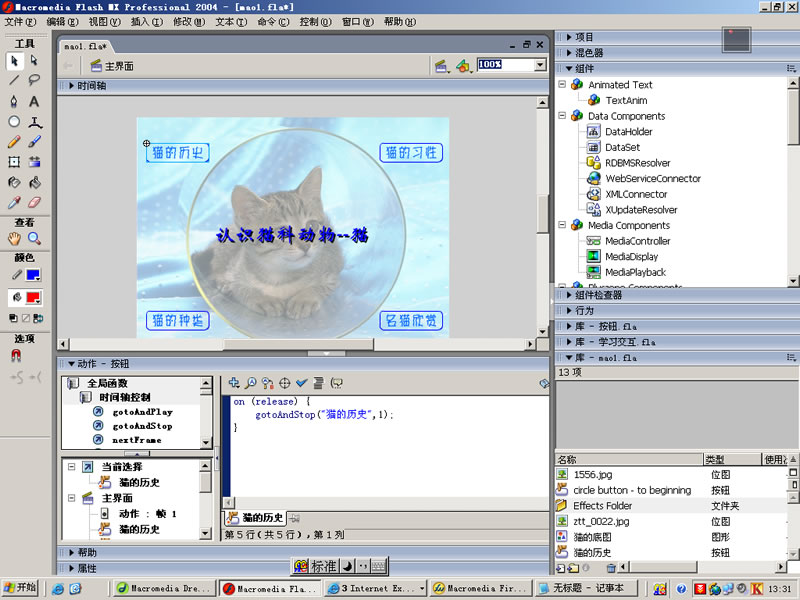
Task: Choose the Eraser tool
Action: (34, 202)
